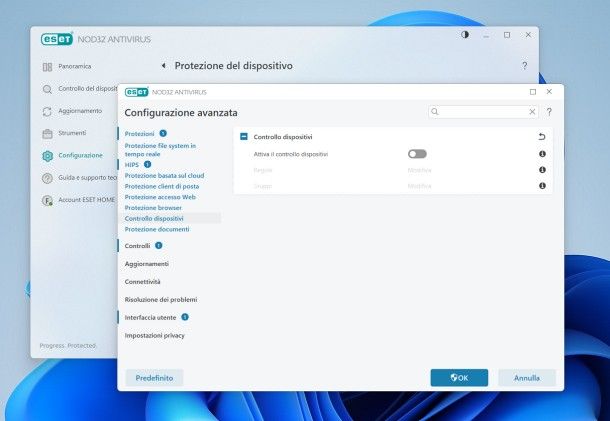Open Protezione documenti settings
The image size is (610, 421).
157,230
